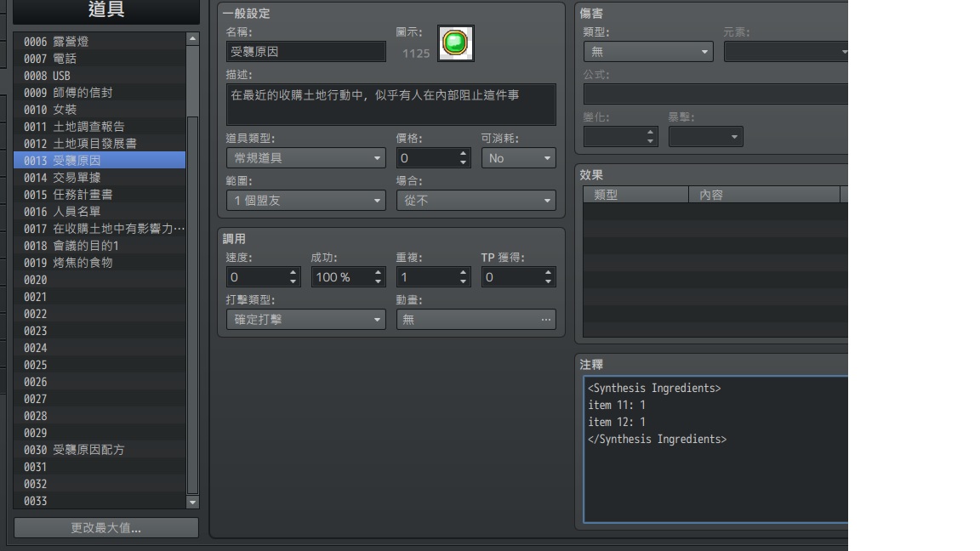Click the 名稱 field containing 受襲原因
Screen dimensions: 980x551
pyautogui.click(x=305, y=52)
